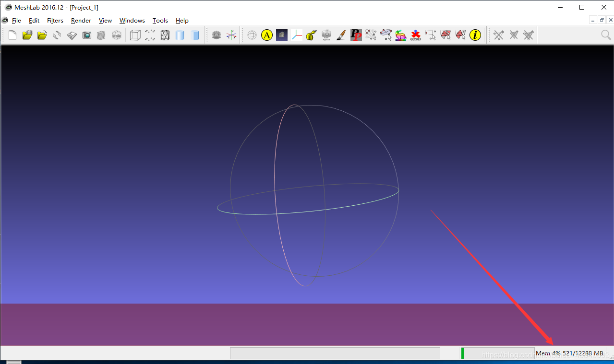Select the Manipulators axis tool
Screen dimensions: 614x364
pos(297,35)
